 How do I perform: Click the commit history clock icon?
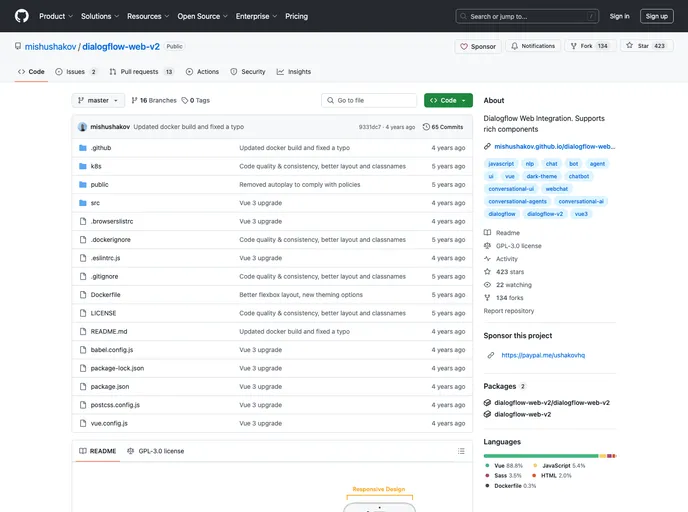coord(426,127)
